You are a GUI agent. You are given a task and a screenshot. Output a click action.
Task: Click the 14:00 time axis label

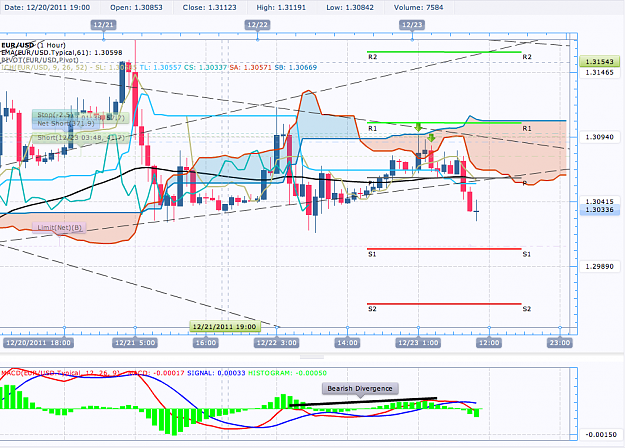coord(347,343)
